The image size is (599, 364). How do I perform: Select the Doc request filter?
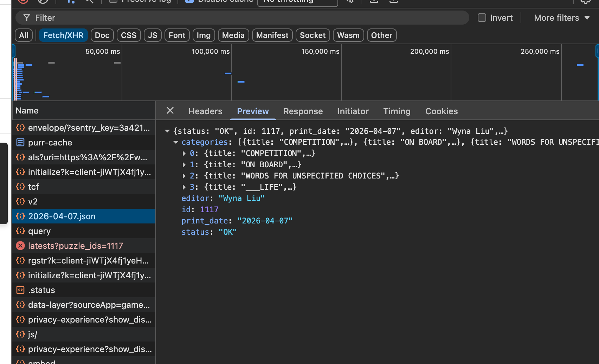102,35
